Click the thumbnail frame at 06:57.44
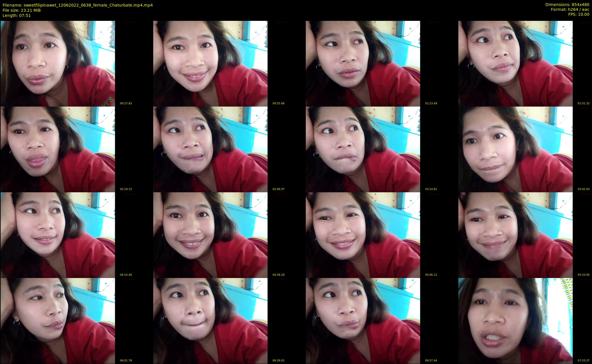This screenshot has width=592, height=364. tap(363, 321)
